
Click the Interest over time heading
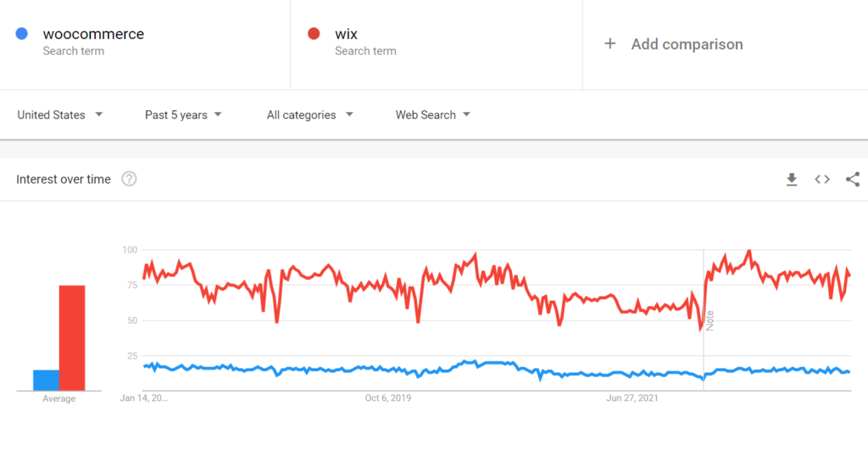pos(64,180)
